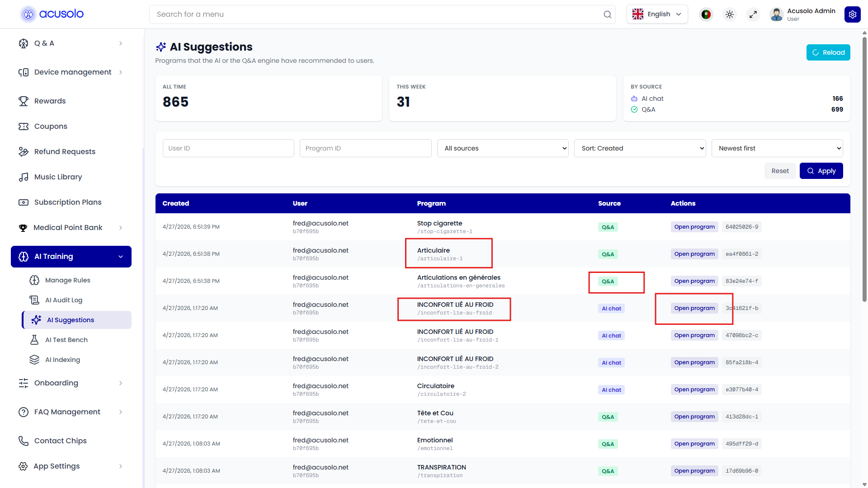Click the Apply filter button

[821, 171]
